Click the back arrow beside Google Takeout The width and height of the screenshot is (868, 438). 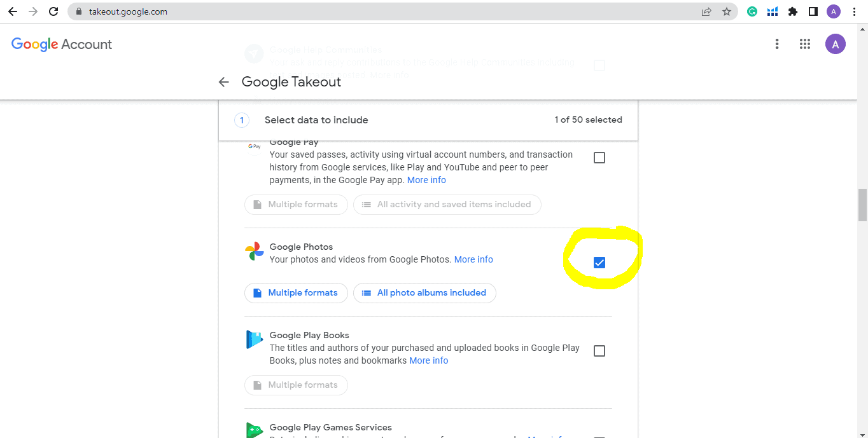223,82
